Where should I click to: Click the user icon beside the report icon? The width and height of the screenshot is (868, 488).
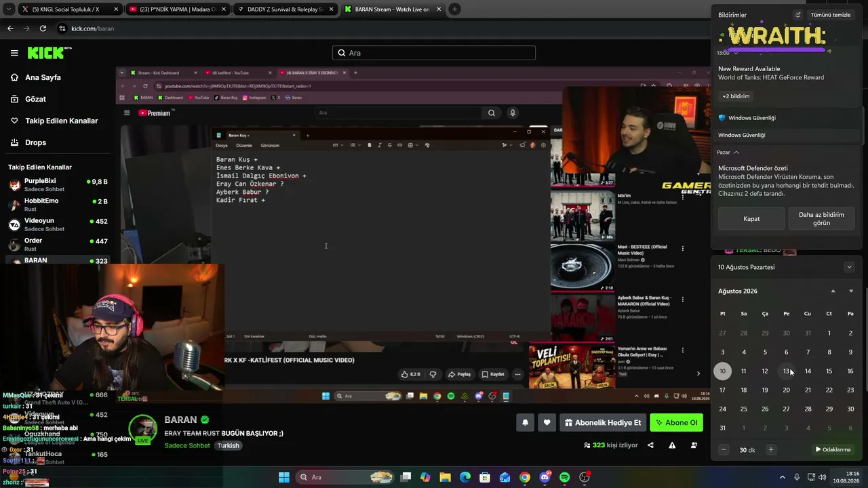click(694, 445)
